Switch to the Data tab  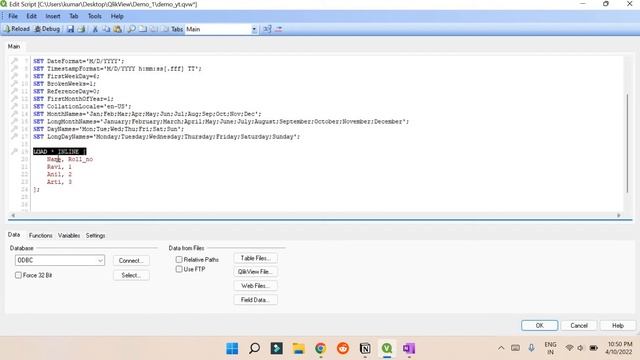click(x=14, y=235)
